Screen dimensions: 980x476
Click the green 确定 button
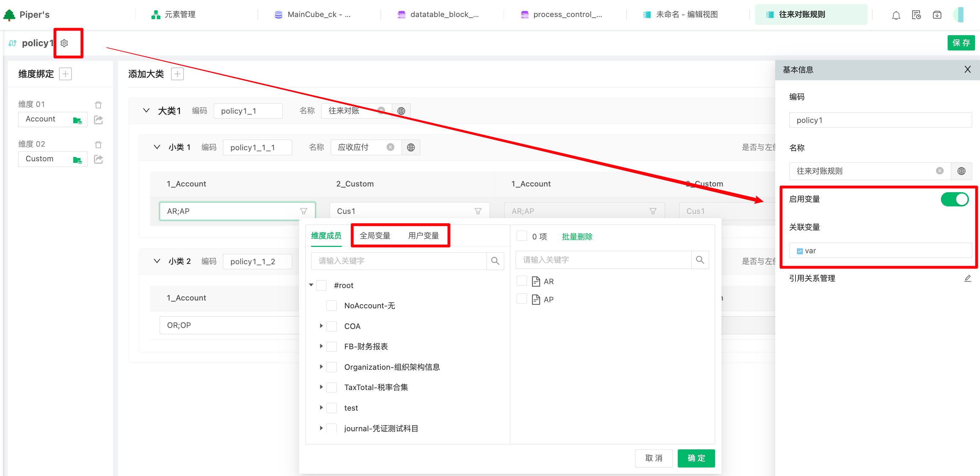696,458
